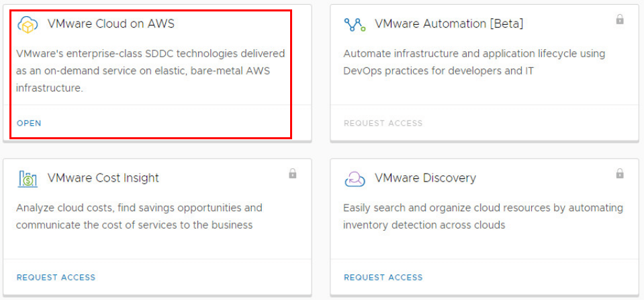Click the "VMware Discovery" heading
This screenshot has height=300, width=644.
(425, 178)
